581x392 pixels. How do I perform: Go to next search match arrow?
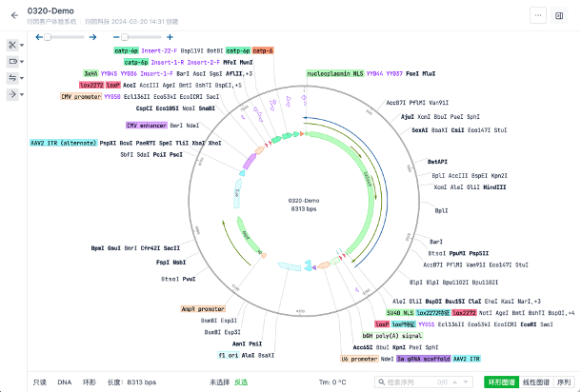click(466, 382)
